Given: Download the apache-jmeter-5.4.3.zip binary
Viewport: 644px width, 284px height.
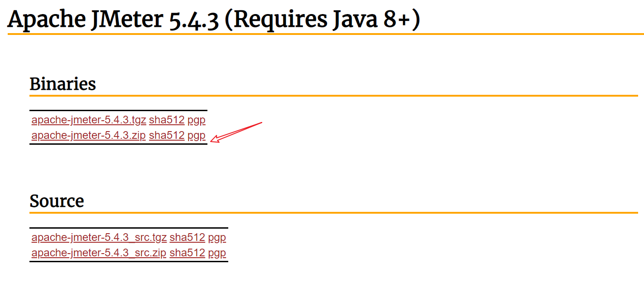Looking at the screenshot, I should [x=89, y=135].
